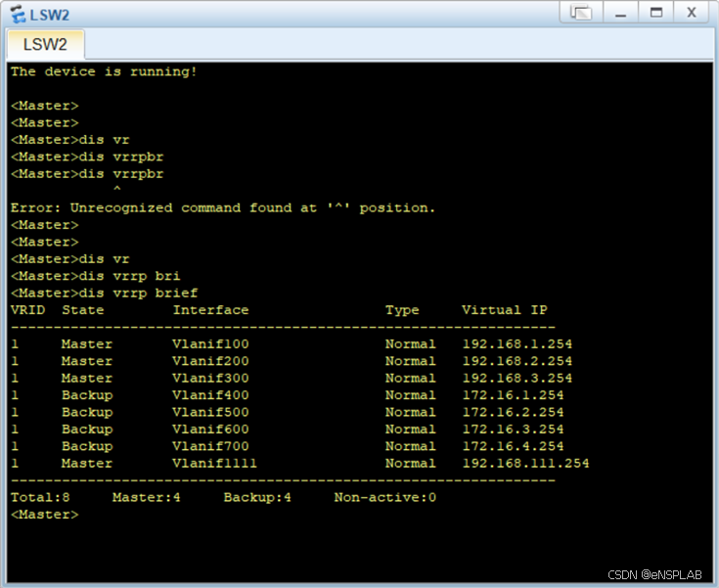The height and width of the screenshot is (588, 719).
Task: Click Vlanif500 in the interface column
Action: (x=210, y=412)
